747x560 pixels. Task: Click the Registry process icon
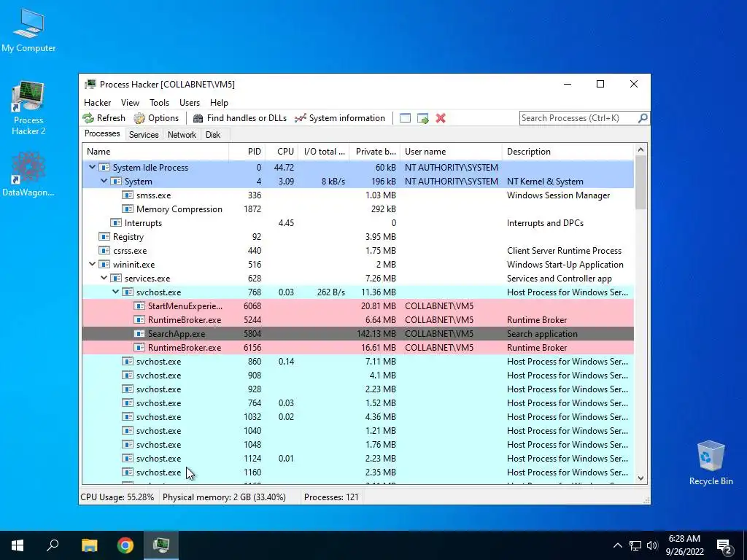pos(104,237)
